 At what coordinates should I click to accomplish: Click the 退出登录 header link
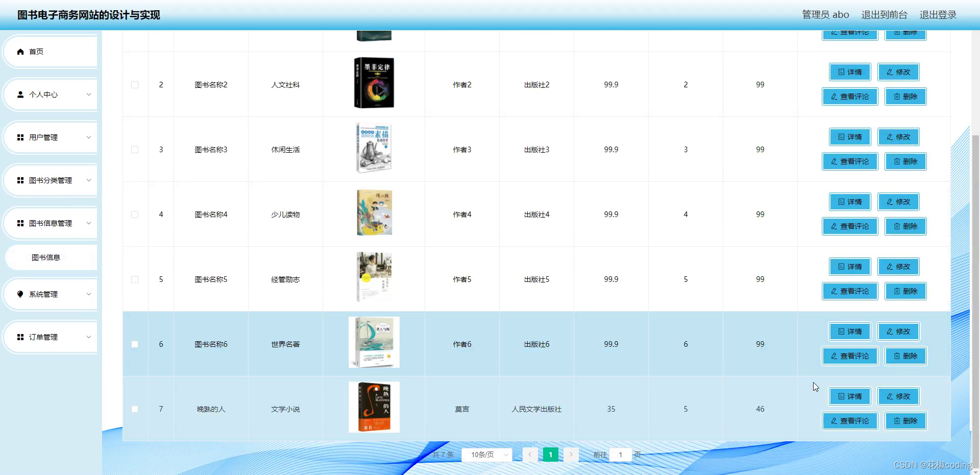(938, 15)
